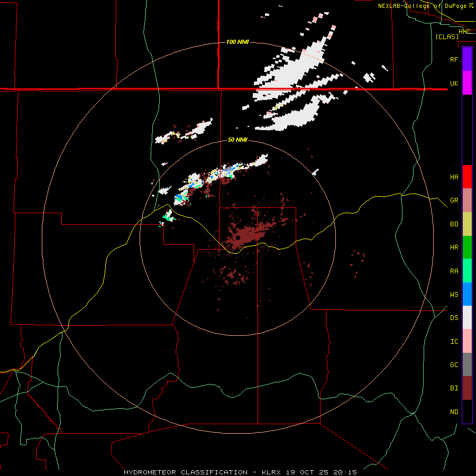Click the HYDROMETEOR CLASSIFICATION title text
476x476 pixels.
[x=186, y=472]
